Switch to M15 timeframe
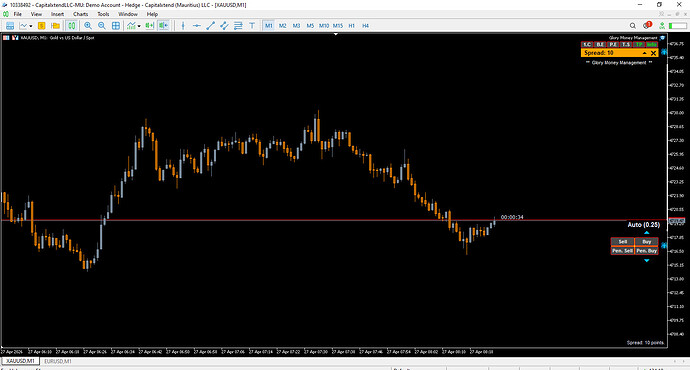 (x=338, y=26)
